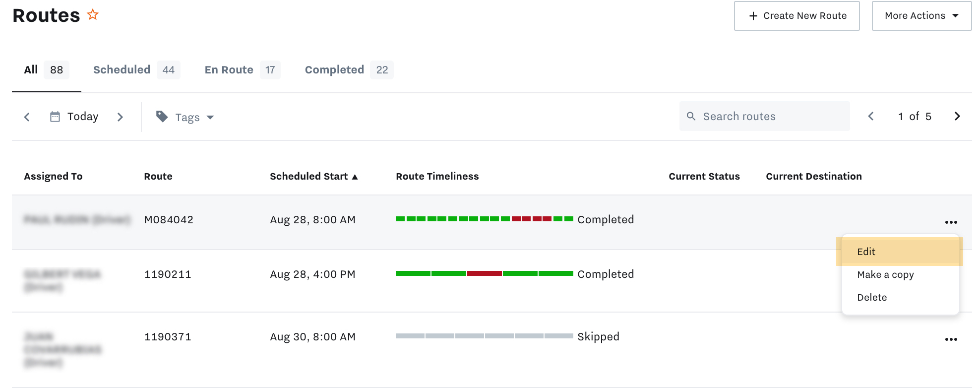Switch to the En Route tab
This screenshot has width=980, height=388.
[x=229, y=70]
